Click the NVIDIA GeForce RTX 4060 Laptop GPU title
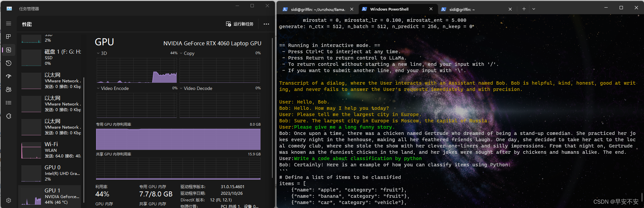 click(212, 43)
